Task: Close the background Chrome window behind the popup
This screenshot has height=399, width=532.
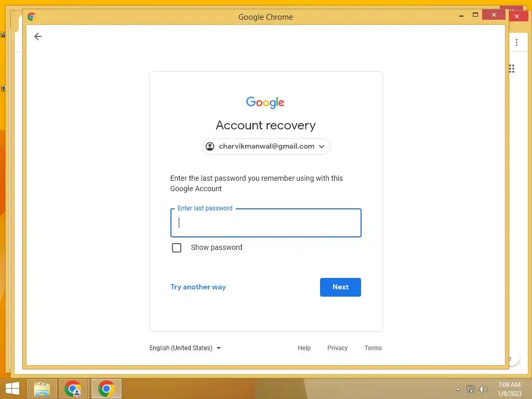Action: 518,16
